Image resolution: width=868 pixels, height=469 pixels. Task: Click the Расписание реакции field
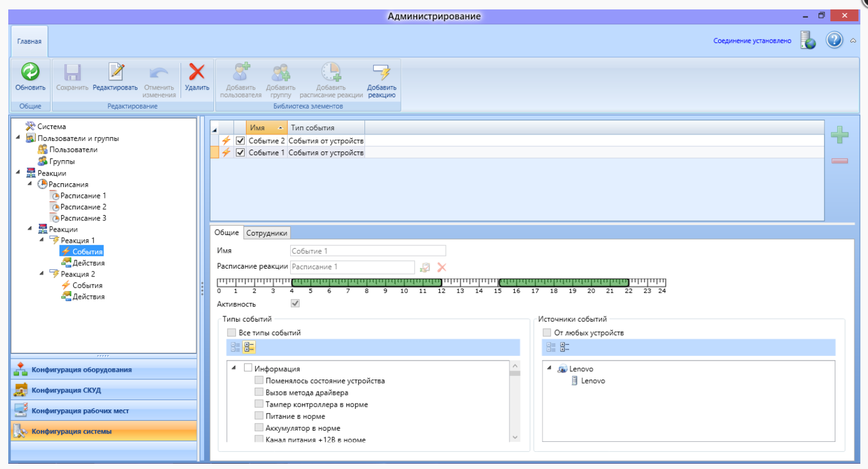pyautogui.click(x=353, y=267)
